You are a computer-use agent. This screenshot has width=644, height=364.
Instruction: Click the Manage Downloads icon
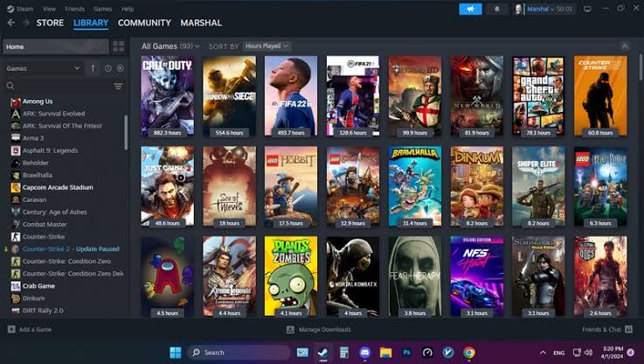click(x=290, y=330)
